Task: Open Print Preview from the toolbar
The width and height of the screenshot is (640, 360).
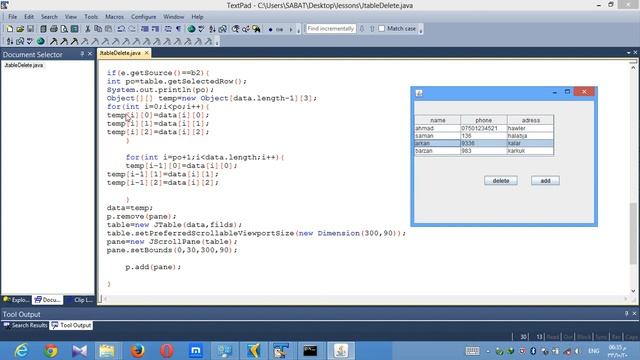Action: pyautogui.click(x=64, y=29)
